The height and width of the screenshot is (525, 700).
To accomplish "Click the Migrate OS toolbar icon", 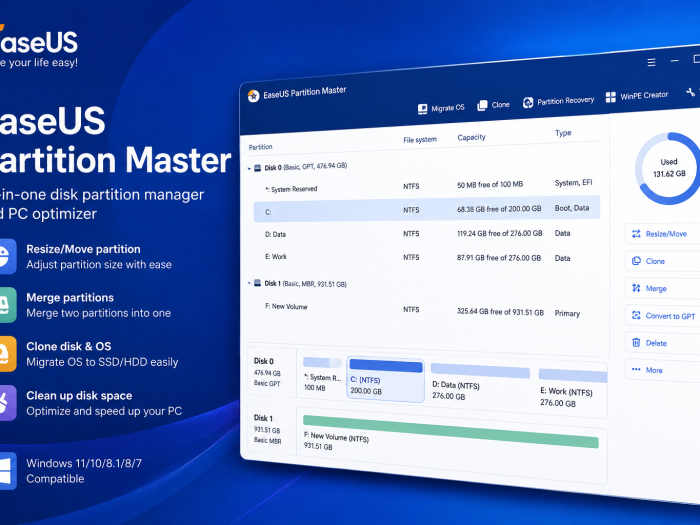I will tap(422, 109).
